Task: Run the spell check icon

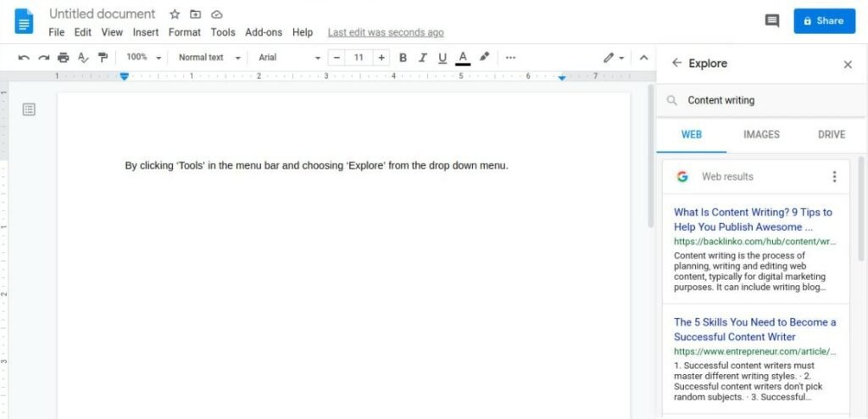Action: point(83,58)
